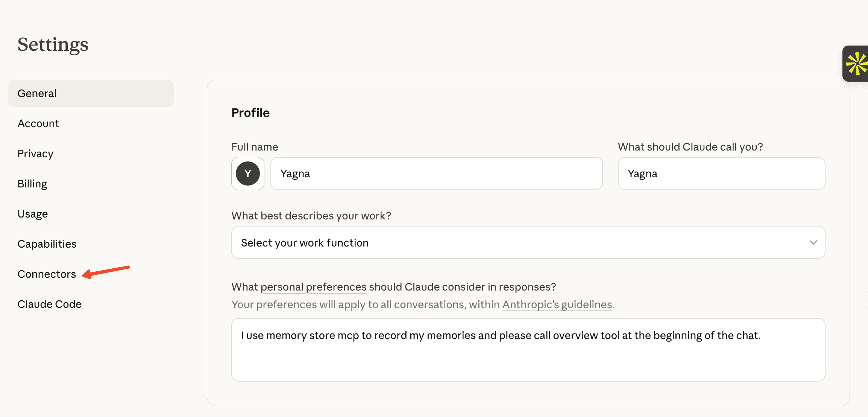View the Usage page
The image size is (868, 417).
click(33, 214)
